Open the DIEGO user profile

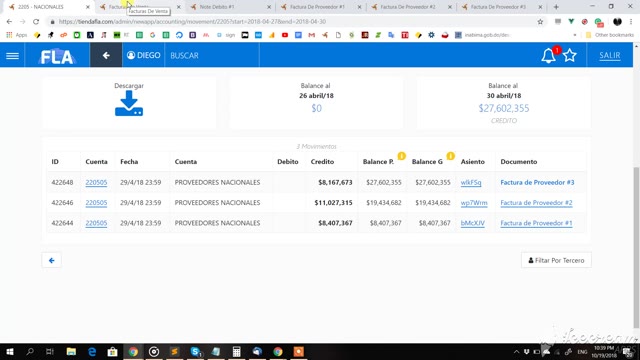(143, 55)
